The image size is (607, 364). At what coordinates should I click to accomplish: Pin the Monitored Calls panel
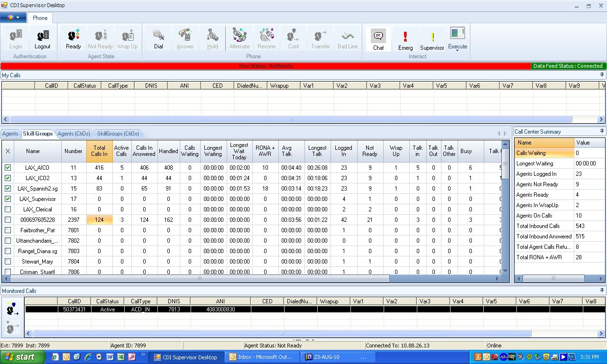tap(602, 291)
